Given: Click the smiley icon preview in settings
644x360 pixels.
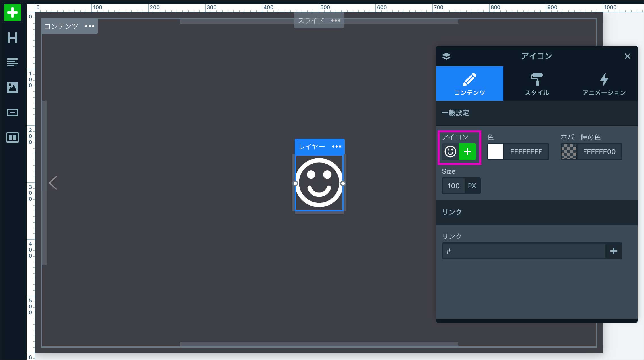Looking at the screenshot, I should [450, 152].
